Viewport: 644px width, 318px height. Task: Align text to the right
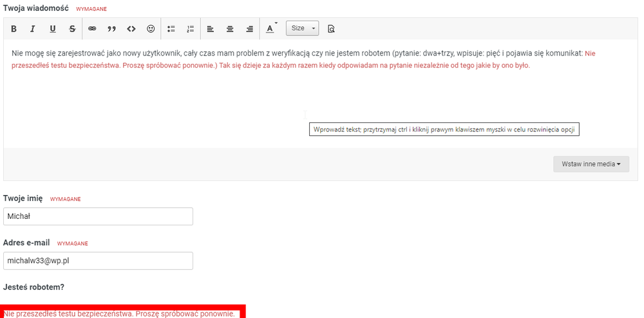(250, 29)
